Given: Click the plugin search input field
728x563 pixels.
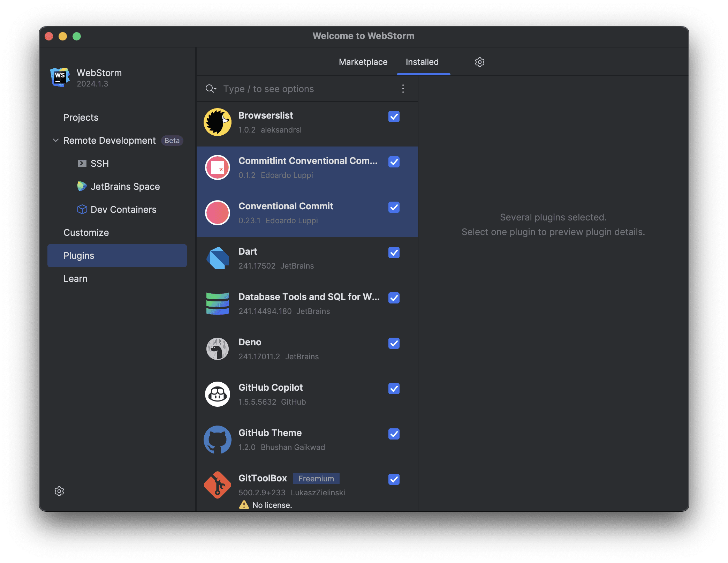Looking at the screenshot, I should coord(307,89).
